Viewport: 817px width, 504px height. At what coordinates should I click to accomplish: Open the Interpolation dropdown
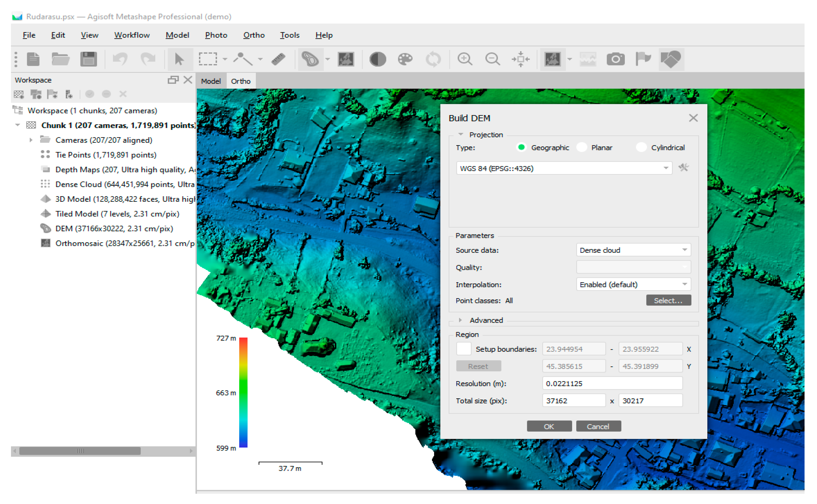pyautogui.click(x=633, y=284)
